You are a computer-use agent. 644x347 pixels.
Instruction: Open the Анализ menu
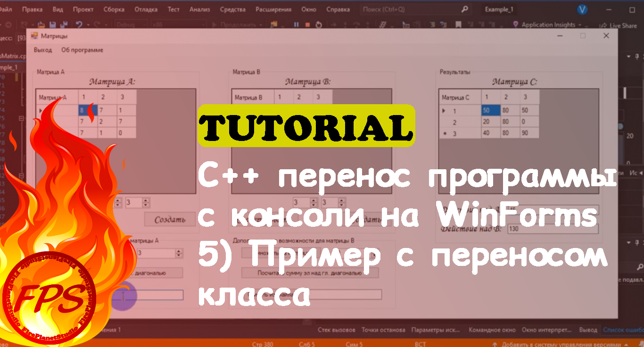coord(200,9)
